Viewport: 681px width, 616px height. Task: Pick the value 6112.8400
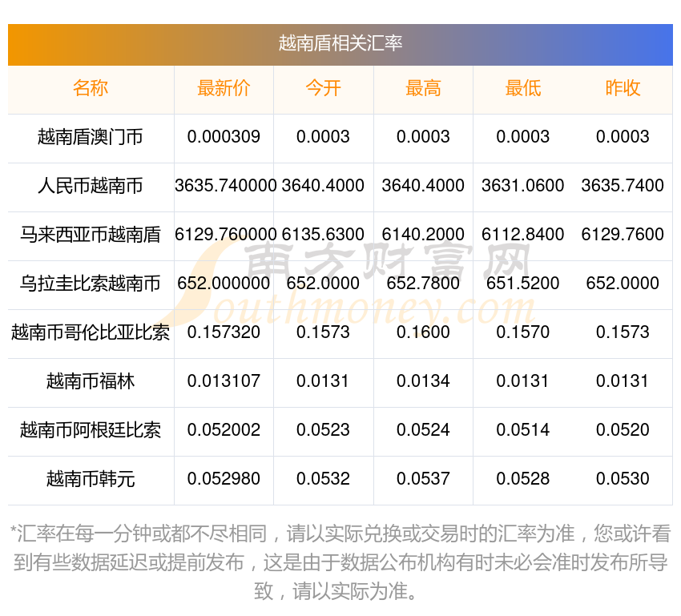(x=523, y=235)
